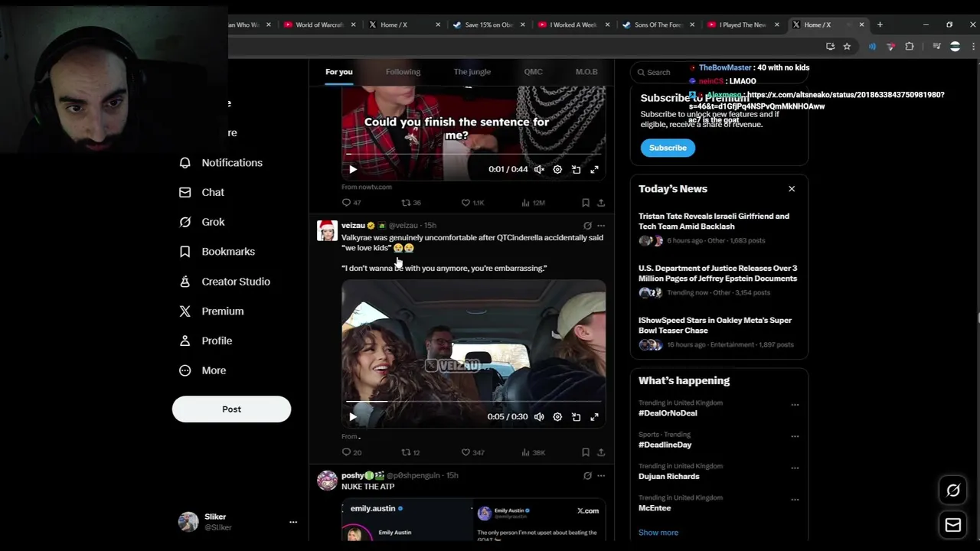
Task: Open a new browser tab
Action: [x=880, y=24]
